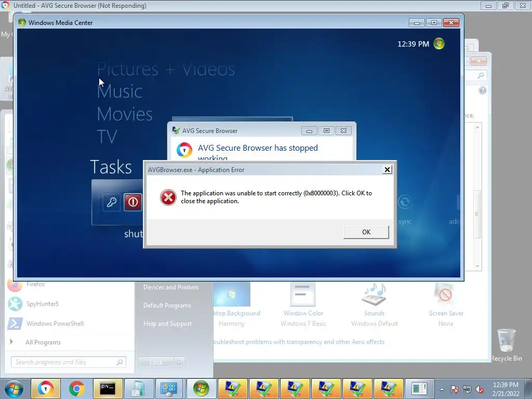The height and width of the screenshot is (399, 532).
Task: Open Pictures + Videos in Media Center
Action: coord(166,69)
